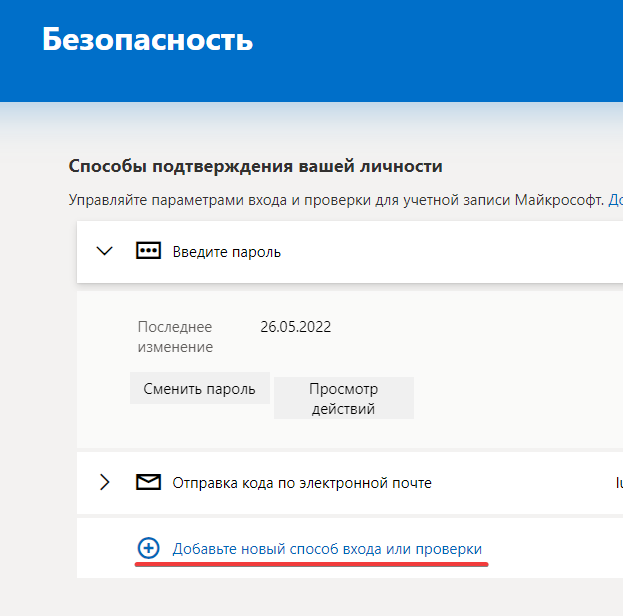Click the "Последнее изменение" label
Viewport: 623px width, 616px height.
(175, 337)
